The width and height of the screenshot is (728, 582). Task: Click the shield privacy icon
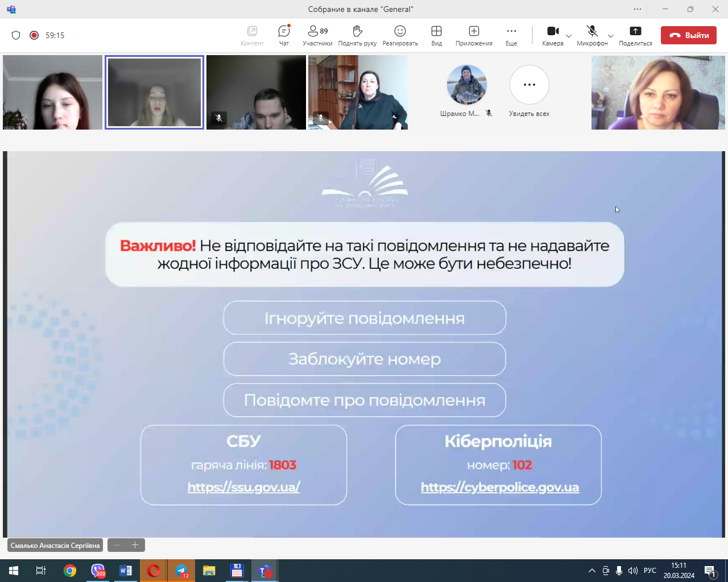click(16, 35)
